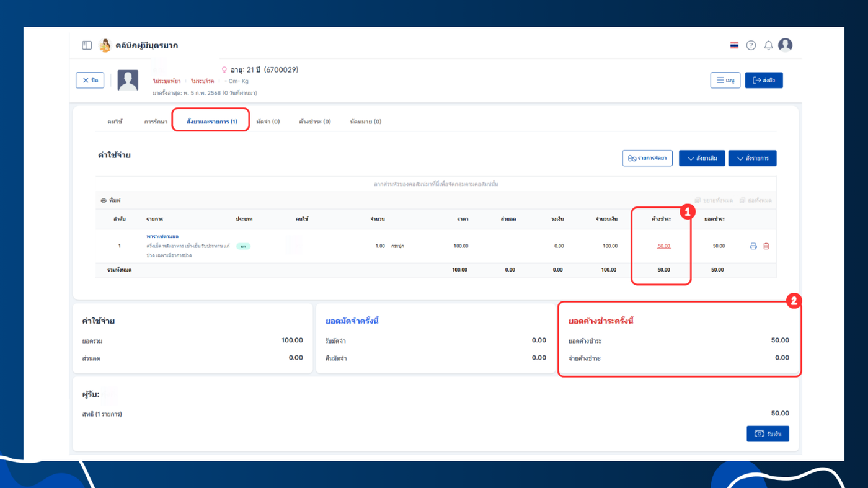
Task: Open help via the question mark icon
Action: tap(751, 45)
